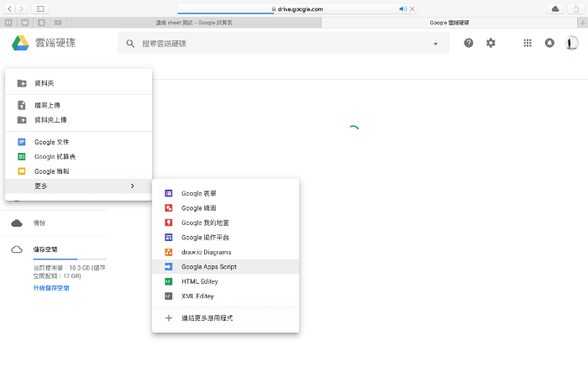Click the storage usage progress bar

(70, 259)
